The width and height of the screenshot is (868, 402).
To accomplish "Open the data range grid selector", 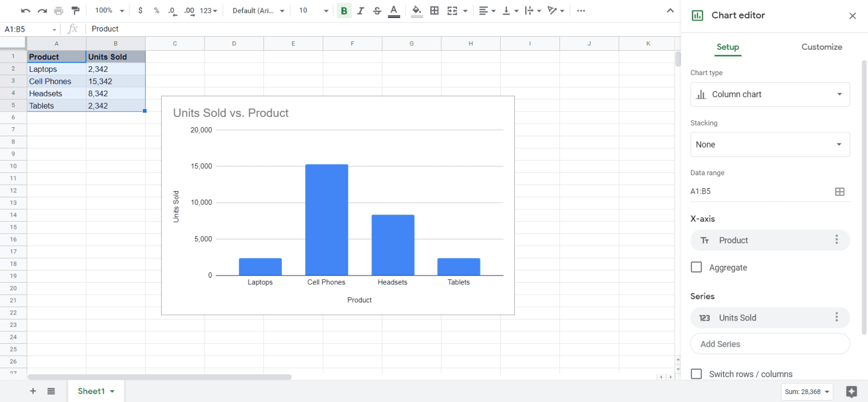I will [840, 191].
